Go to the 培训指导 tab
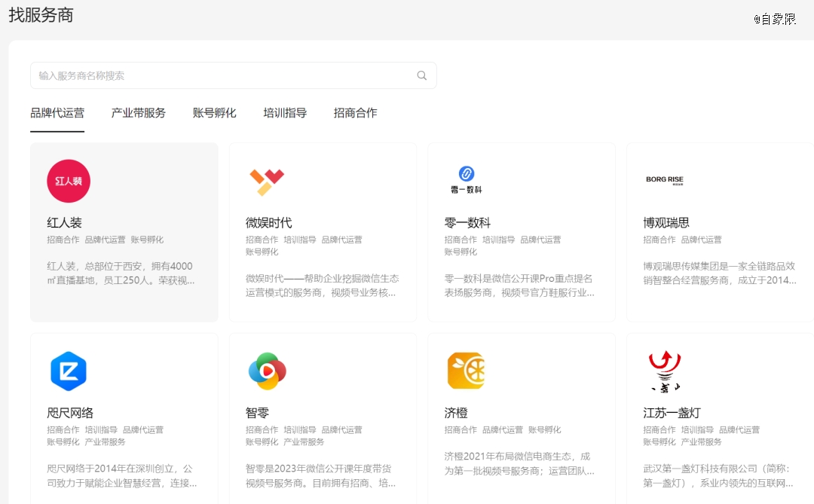Image resolution: width=814 pixels, height=504 pixels. coord(285,113)
